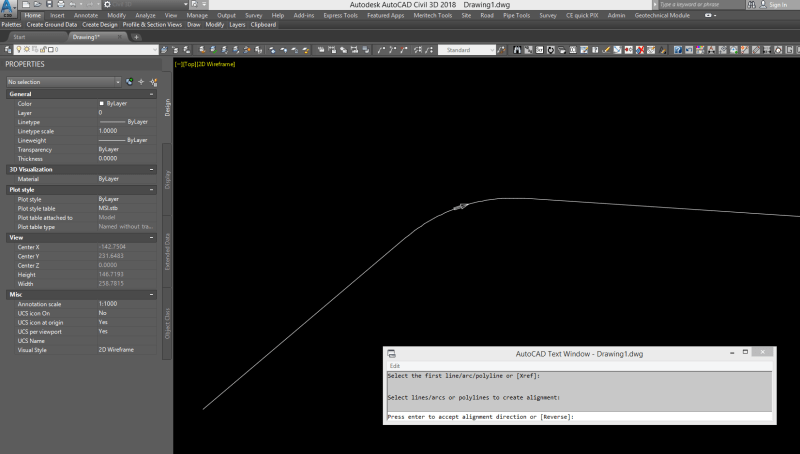This screenshot has height=454, width=800.
Task: Click the Plot printer icon
Action: [61, 5]
